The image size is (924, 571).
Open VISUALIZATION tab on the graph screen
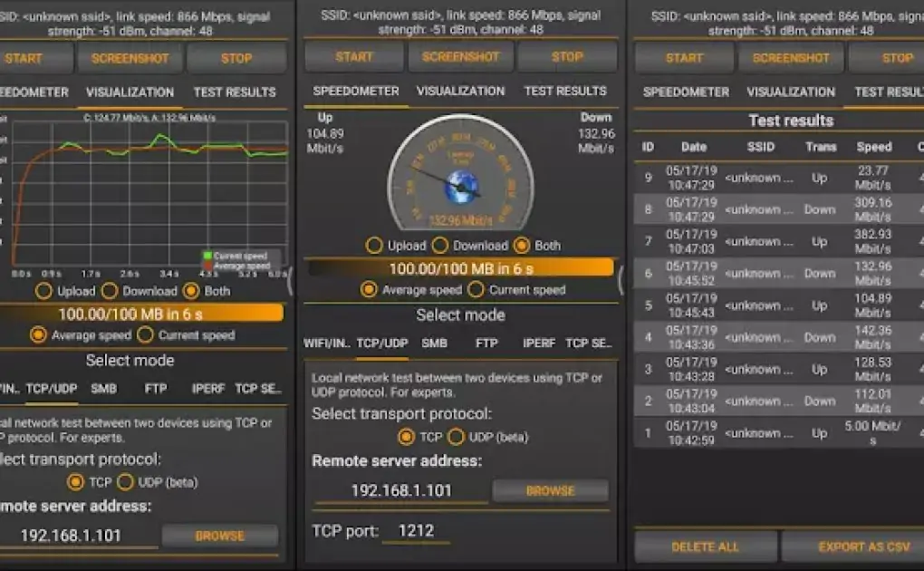(x=130, y=92)
